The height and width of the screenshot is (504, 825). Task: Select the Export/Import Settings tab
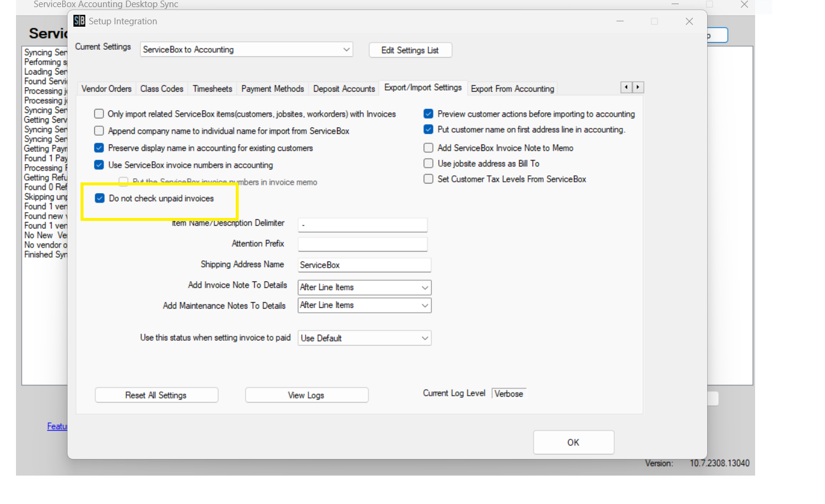423,88
